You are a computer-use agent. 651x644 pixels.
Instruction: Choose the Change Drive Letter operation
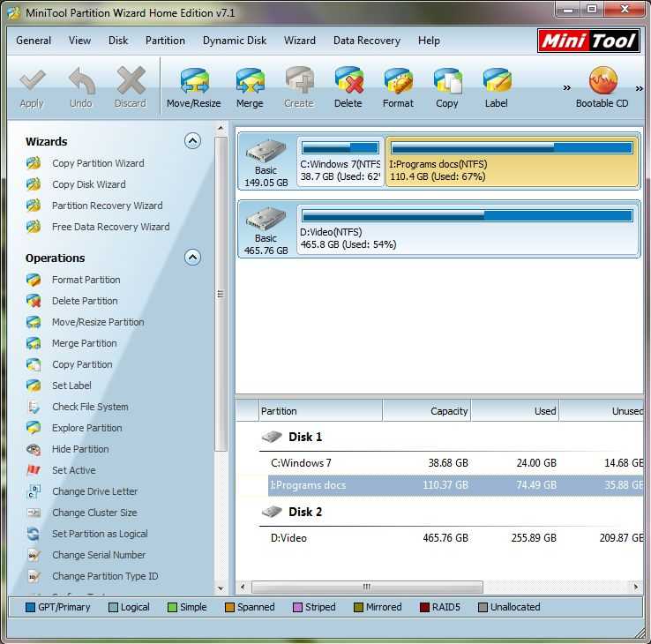click(x=94, y=491)
